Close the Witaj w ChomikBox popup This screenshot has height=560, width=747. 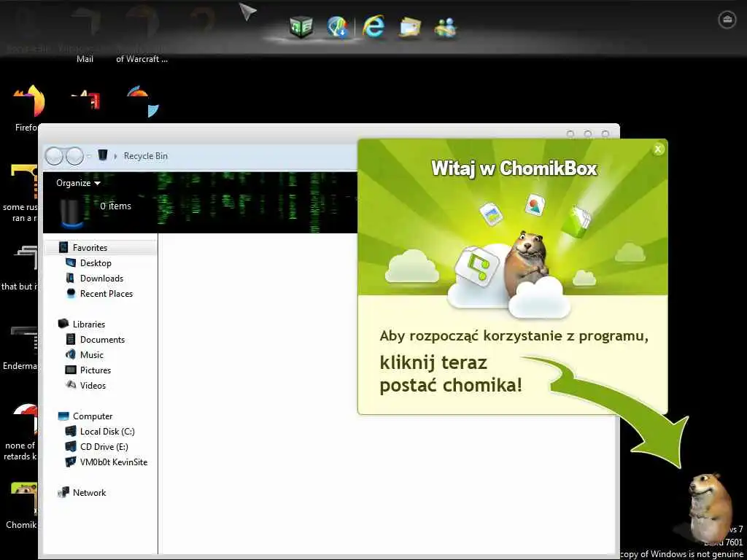point(658,149)
